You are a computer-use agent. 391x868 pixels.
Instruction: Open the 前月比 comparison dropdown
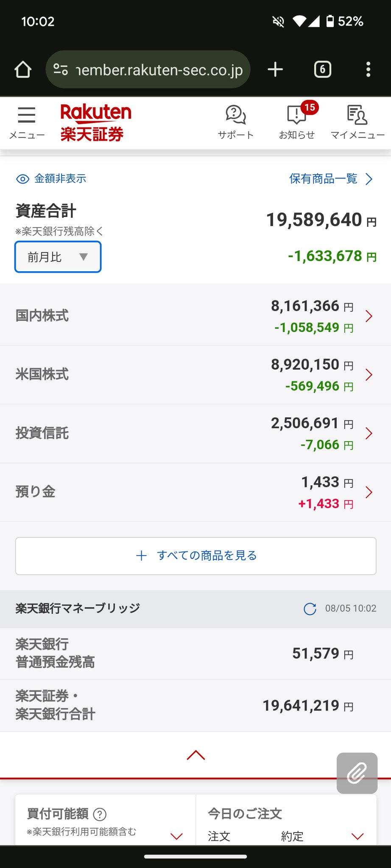pos(58,257)
